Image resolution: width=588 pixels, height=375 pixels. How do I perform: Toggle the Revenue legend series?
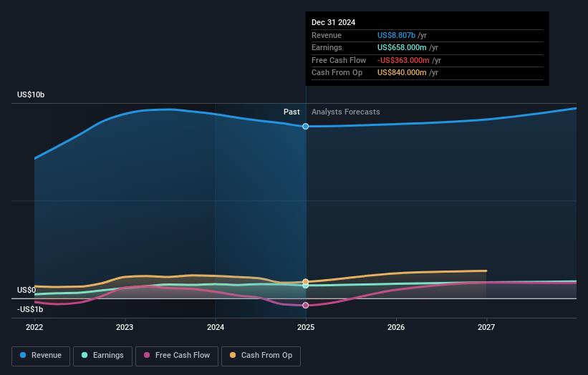coord(41,356)
